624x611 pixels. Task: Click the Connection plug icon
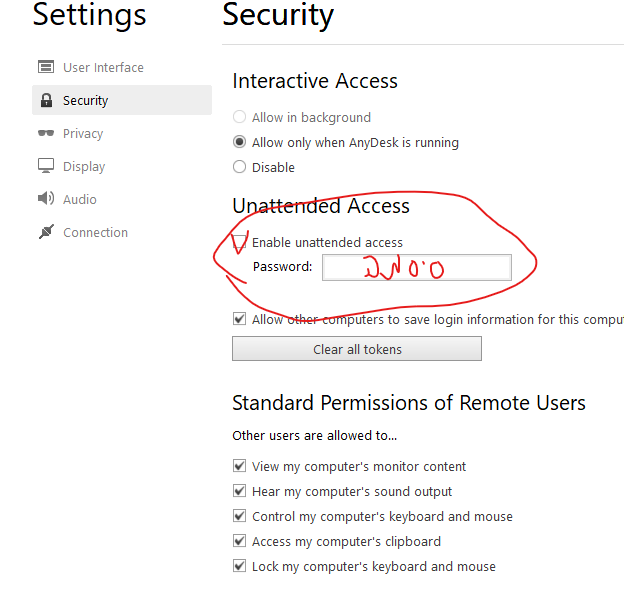pos(46,232)
